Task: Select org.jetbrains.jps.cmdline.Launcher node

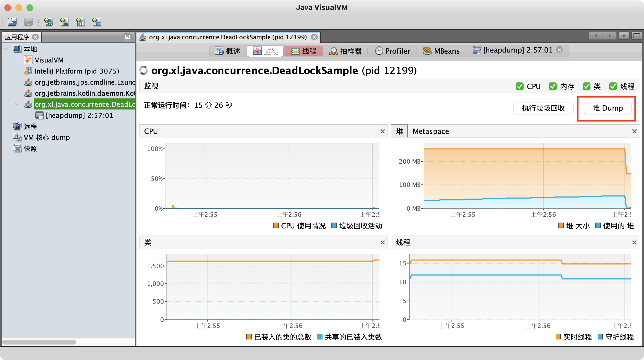Action: 85,82
